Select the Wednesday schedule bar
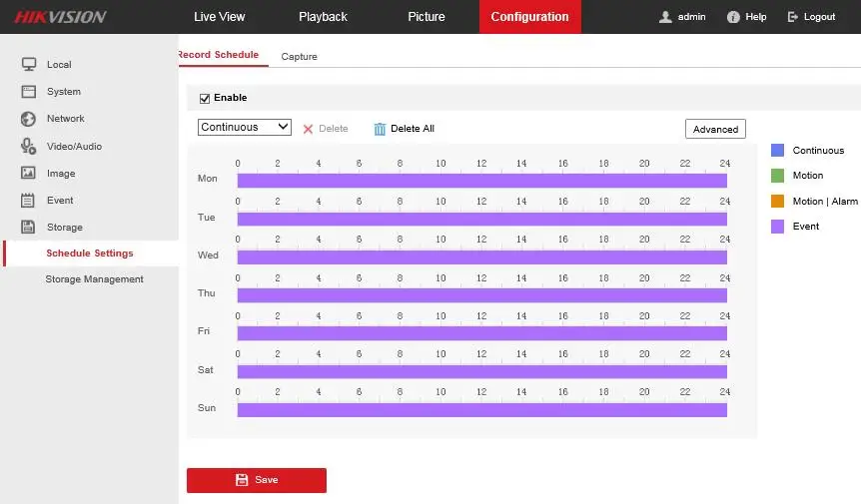Image resolution: width=861 pixels, height=504 pixels. 482,256
